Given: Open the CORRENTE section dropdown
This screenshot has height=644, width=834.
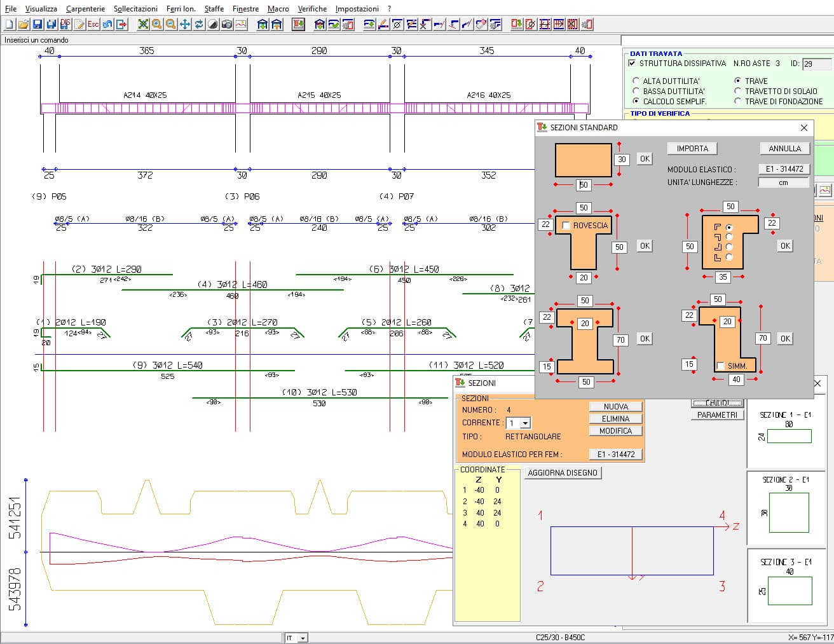Looking at the screenshot, I should [525, 423].
